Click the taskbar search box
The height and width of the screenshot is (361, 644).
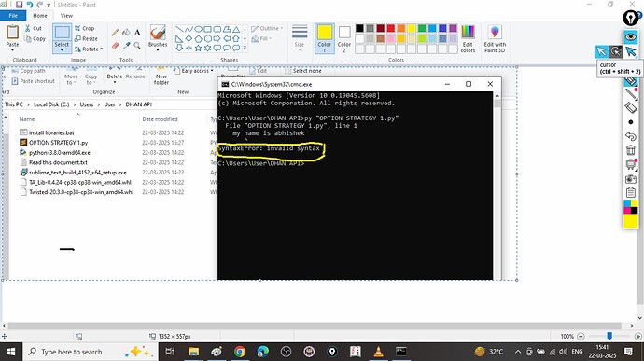(x=91, y=352)
